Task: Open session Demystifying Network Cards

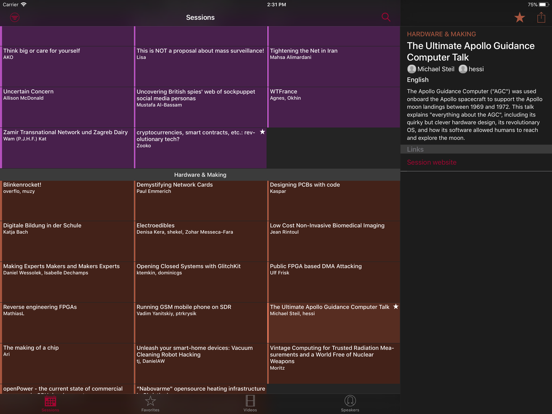Action: 200,201
